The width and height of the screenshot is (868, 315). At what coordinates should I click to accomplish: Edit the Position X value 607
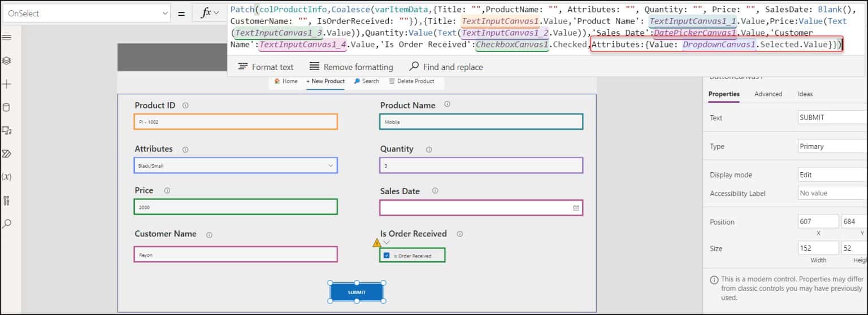[818, 222]
